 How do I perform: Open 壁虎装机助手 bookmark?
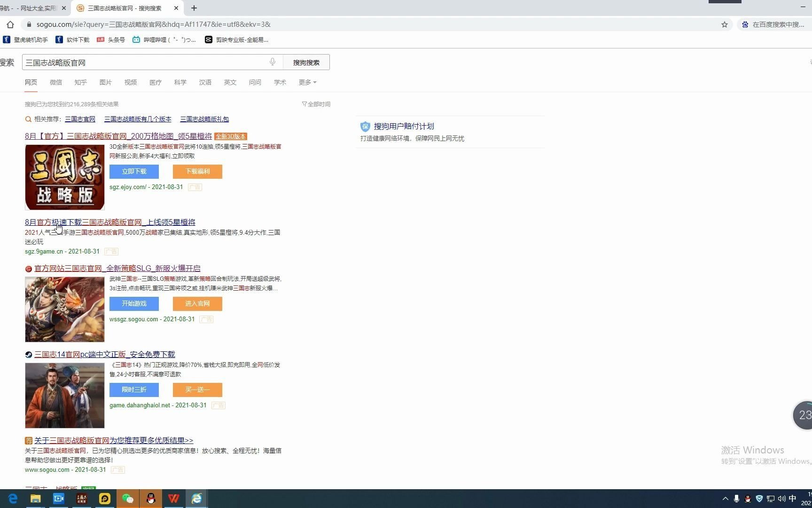click(25, 40)
